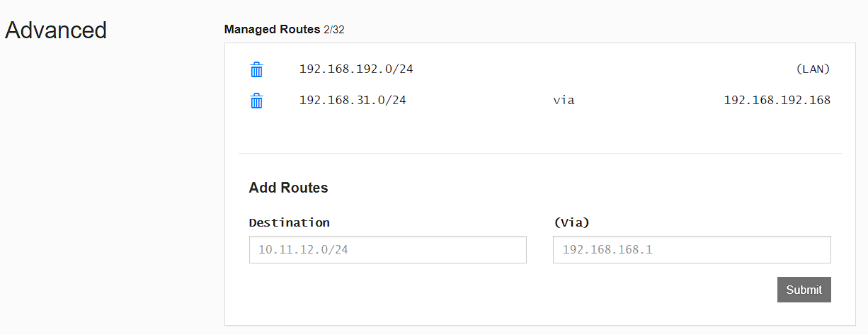868x335 pixels.
Task: Focus the (Via) gateway input field
Action: (691, 250)
